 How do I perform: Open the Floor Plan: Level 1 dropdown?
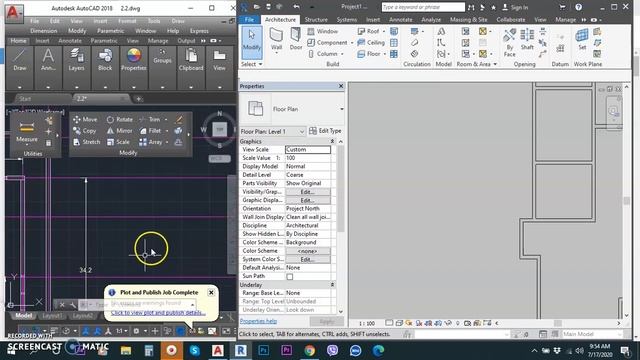[x=272, y=131]
